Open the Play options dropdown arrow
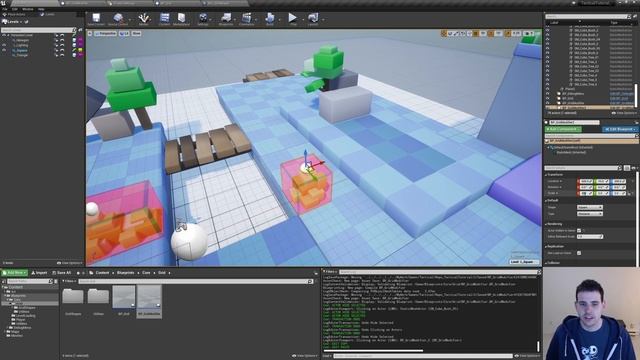The height and width of the screenshot is (360, 640). (303, 19)
